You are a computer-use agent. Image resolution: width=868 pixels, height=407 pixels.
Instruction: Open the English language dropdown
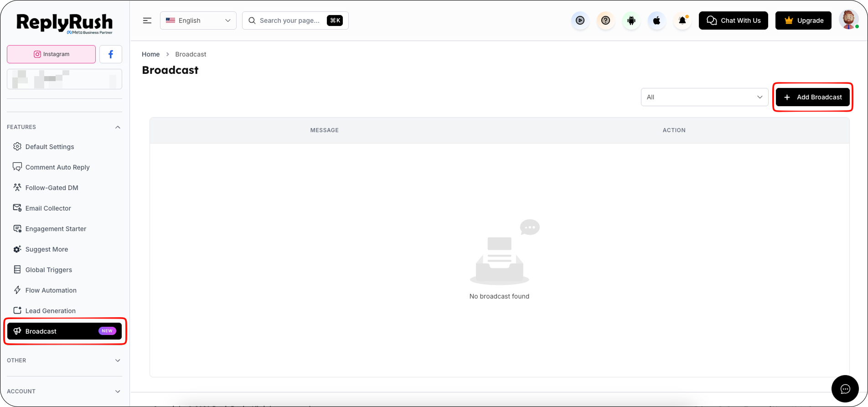tap(198, 21)
